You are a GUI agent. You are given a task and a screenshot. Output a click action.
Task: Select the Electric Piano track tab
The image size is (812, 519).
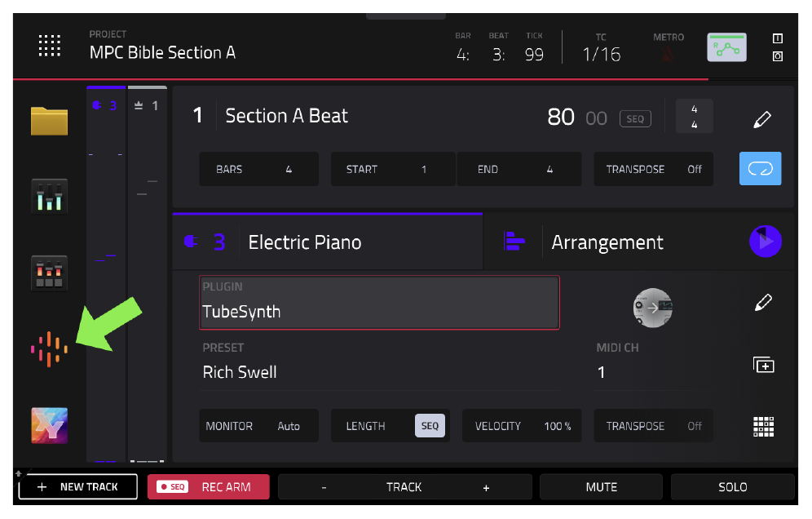click(x=327, y=242)
